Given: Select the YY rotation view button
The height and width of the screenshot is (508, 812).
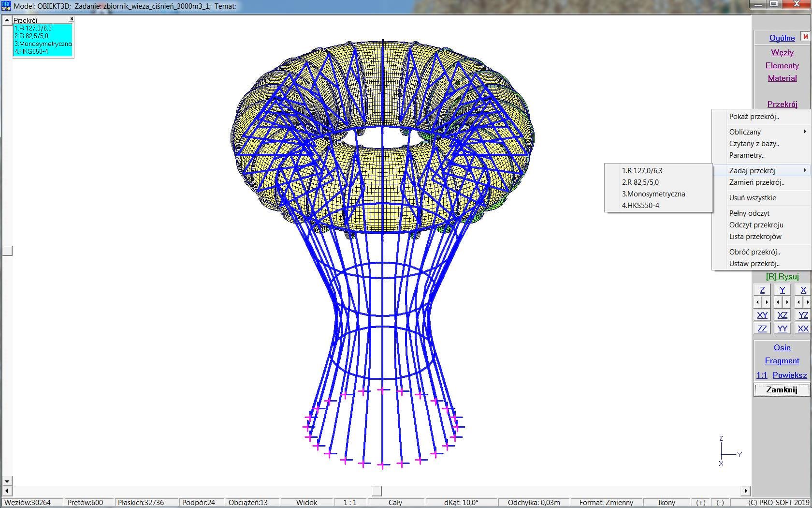Looking at the screenshot, I should 782,329.
